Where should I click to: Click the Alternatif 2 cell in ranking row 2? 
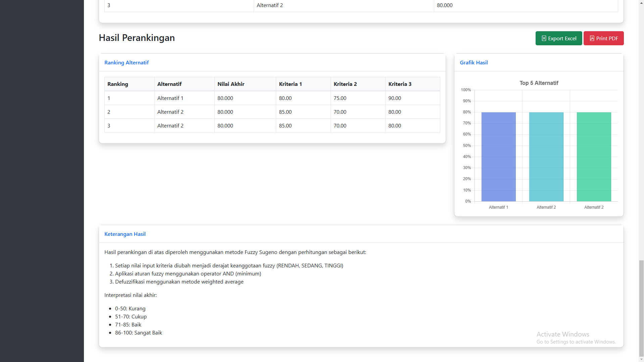pos(184,112)
